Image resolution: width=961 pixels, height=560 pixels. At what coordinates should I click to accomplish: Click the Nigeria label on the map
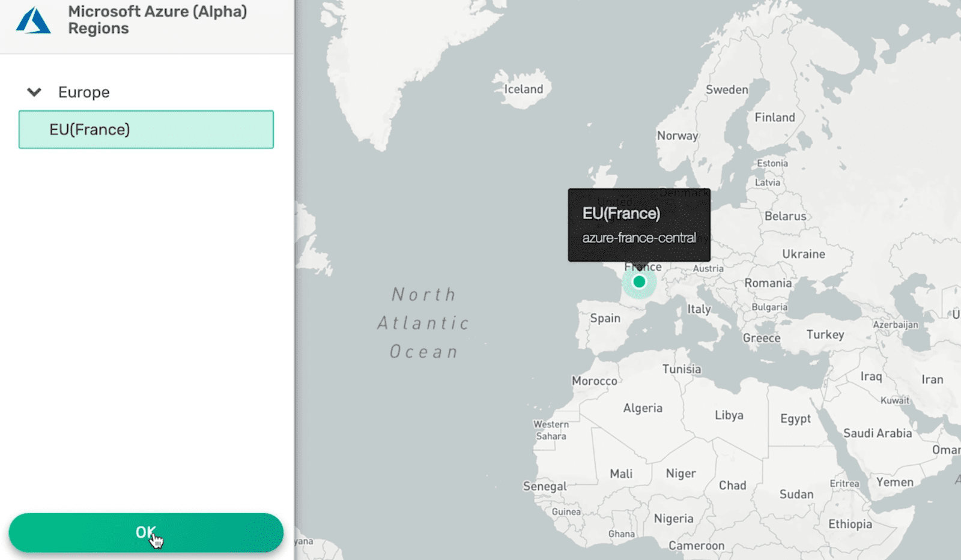coord(673,519)
